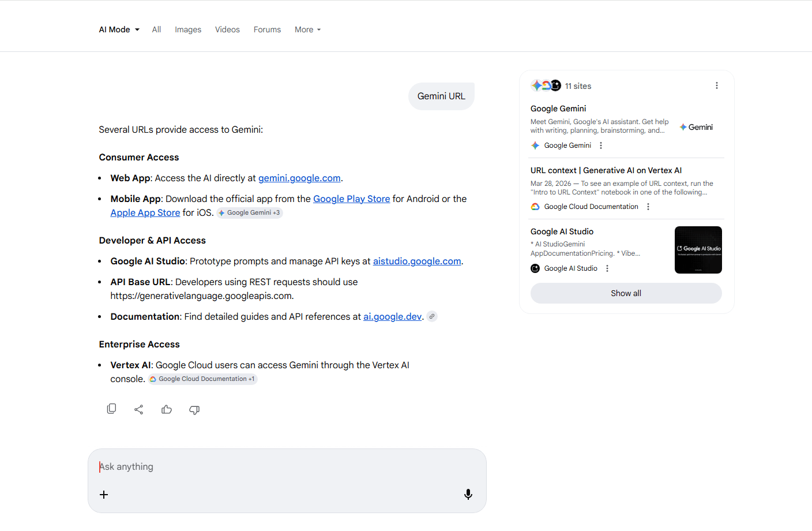Click the Google Cloud Documentation source name

click(x=591, y=207)
